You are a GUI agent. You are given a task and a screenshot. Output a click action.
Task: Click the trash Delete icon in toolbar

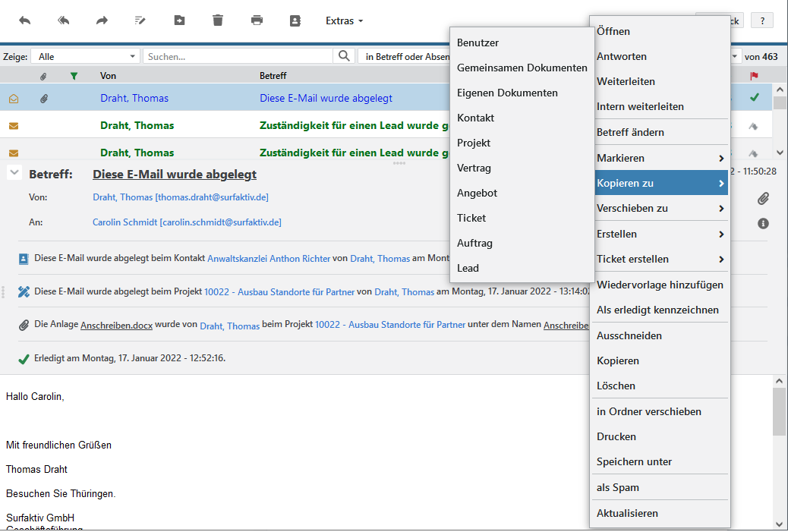(x=218, y=20)
